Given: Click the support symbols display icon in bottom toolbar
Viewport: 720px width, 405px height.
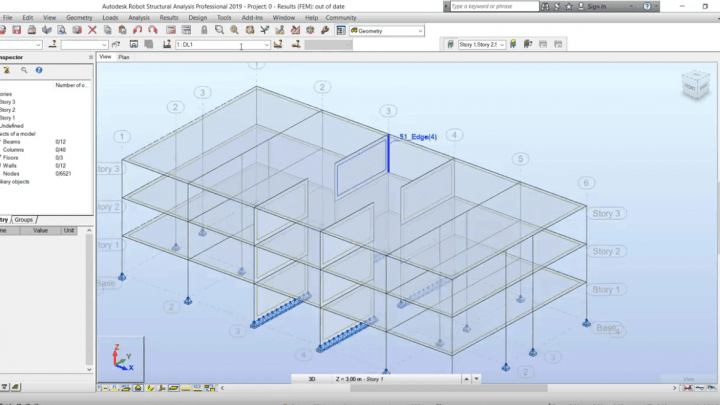Looking at the screenshot, I should [x=138, y=388].
